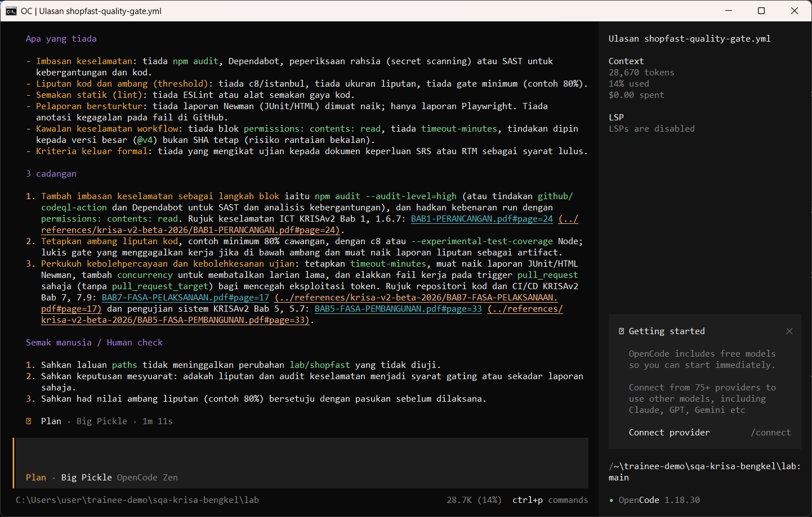Click the LSP heading in sidebar
This screenshot has width=812, height=517.
point(616,118)
